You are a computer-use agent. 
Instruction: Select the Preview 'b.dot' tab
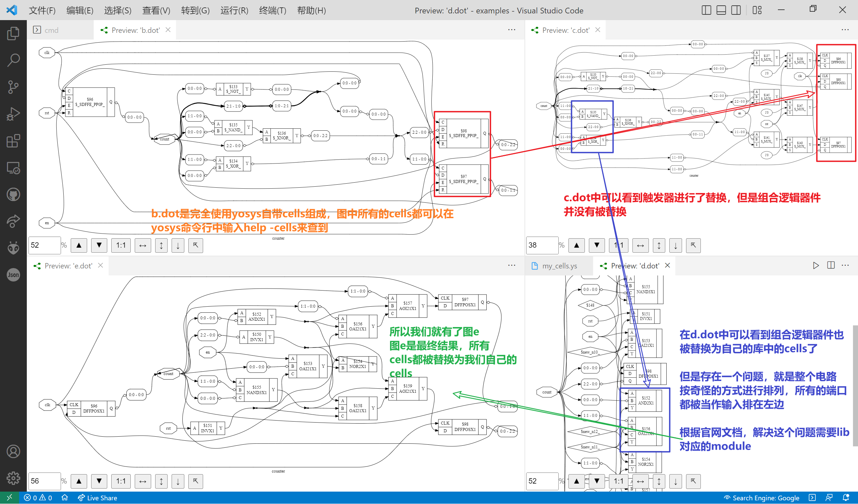(135, 30)
